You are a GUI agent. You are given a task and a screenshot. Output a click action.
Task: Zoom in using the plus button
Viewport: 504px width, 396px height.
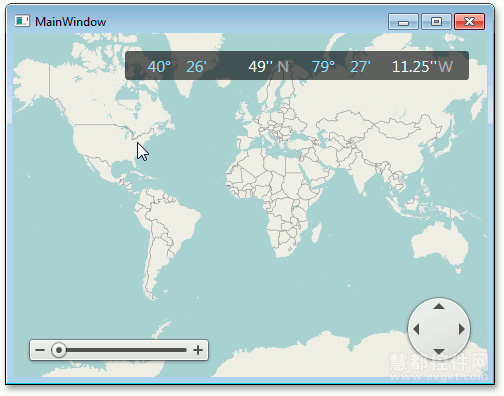pos(198,350)
